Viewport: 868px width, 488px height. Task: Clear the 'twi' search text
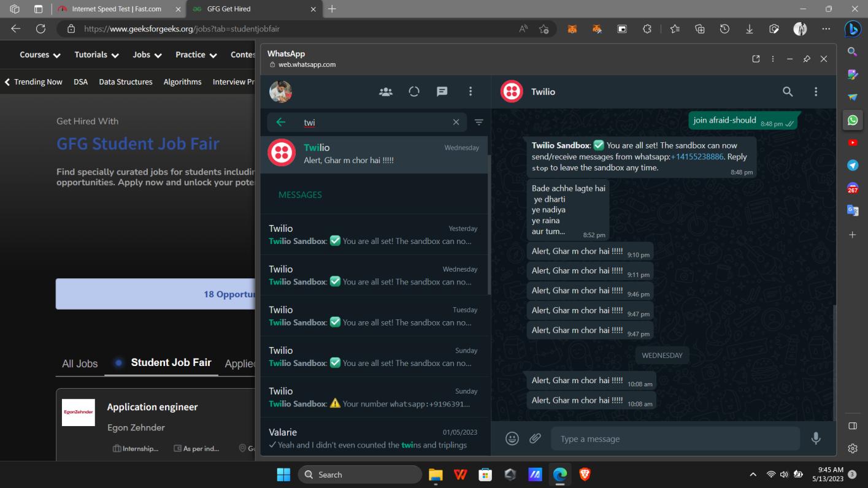(456, 122)
